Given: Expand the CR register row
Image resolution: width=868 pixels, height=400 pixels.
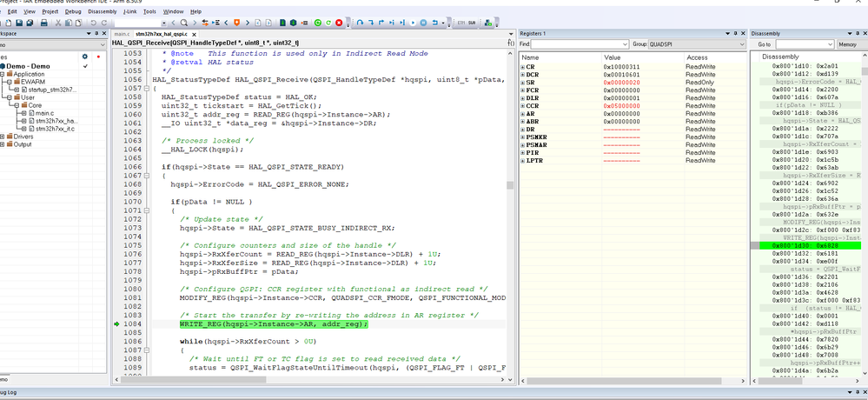Looking at the screenshot, I should point(523,67).
